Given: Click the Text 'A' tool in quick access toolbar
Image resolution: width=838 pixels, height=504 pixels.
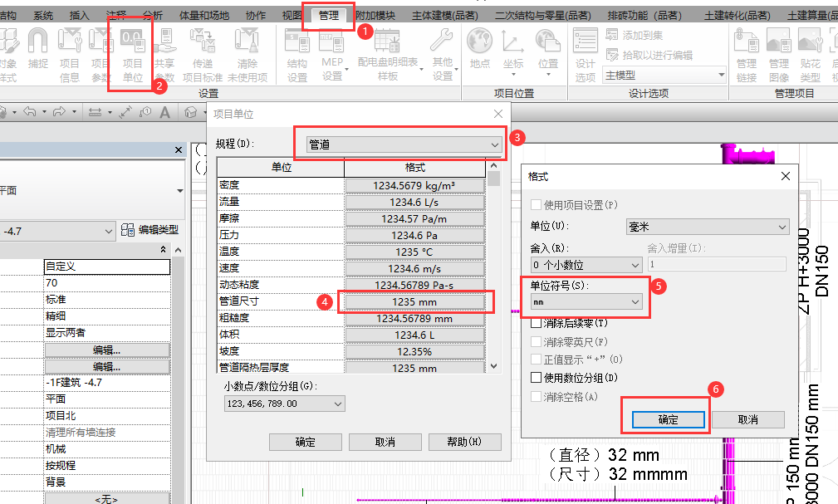Looking at the screenshot, I should 164,112.
